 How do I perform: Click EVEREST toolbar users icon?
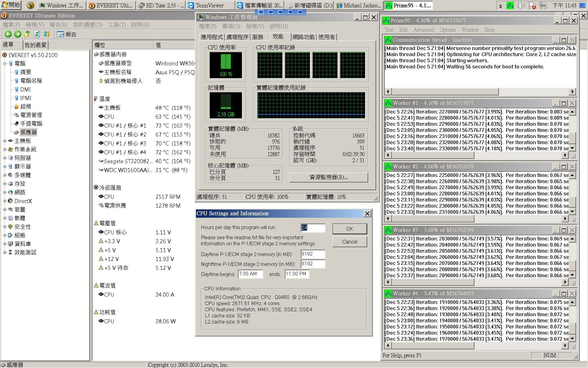click(47, 34)
